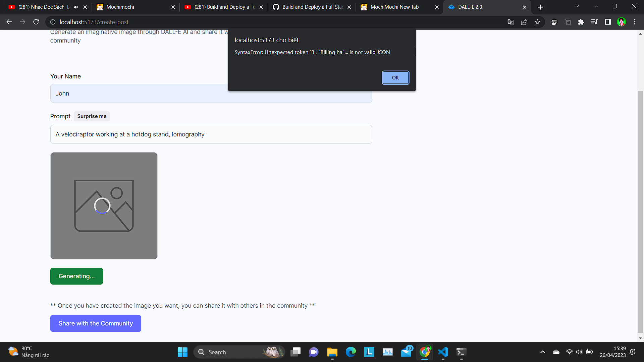Click the Prompt text input field
644x362 pixels.
pos(211,134)
